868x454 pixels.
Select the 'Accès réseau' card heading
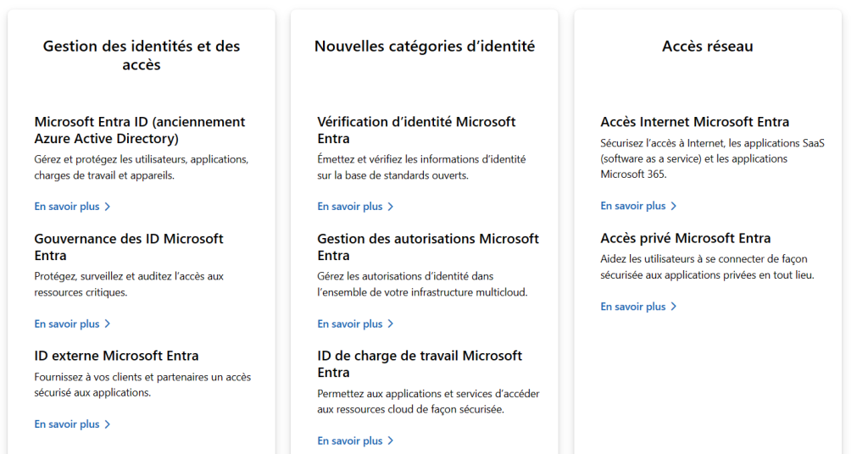[708, 46]
